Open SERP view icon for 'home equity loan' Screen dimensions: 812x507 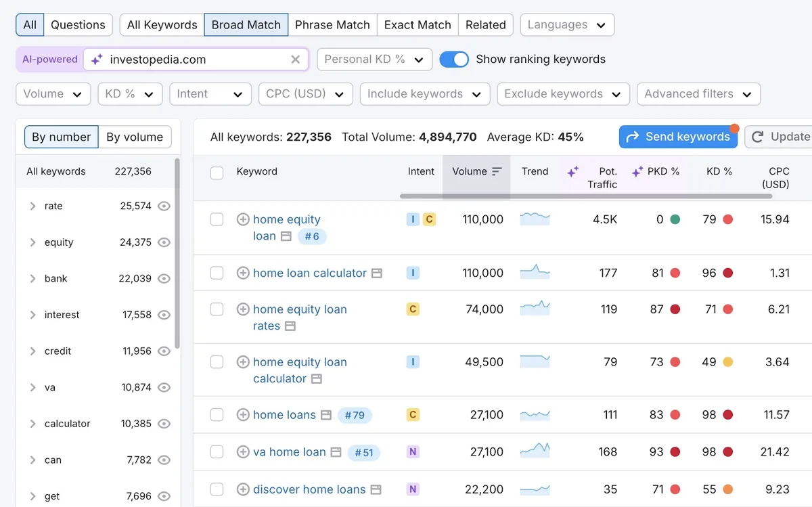pyautogui.click(x=286, y=236)
